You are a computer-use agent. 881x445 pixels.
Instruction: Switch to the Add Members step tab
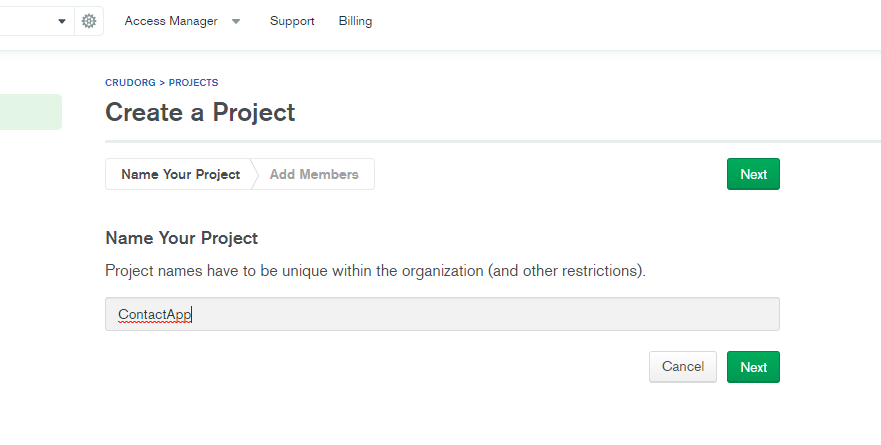tap(314, 174)
